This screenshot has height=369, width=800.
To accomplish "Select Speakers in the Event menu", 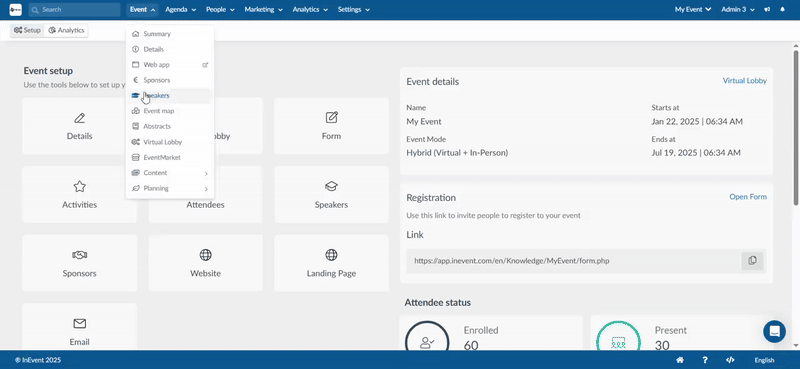I will click(170, 96).
